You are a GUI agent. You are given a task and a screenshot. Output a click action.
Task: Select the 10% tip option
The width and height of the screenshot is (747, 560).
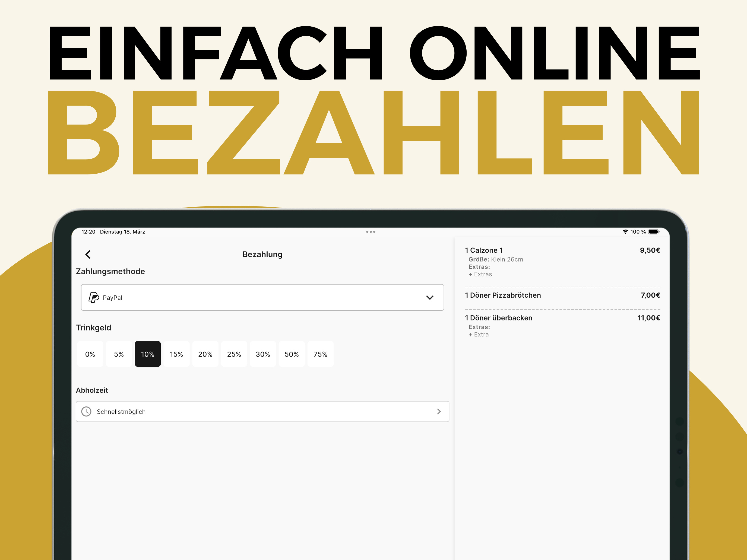coord(148,354)
